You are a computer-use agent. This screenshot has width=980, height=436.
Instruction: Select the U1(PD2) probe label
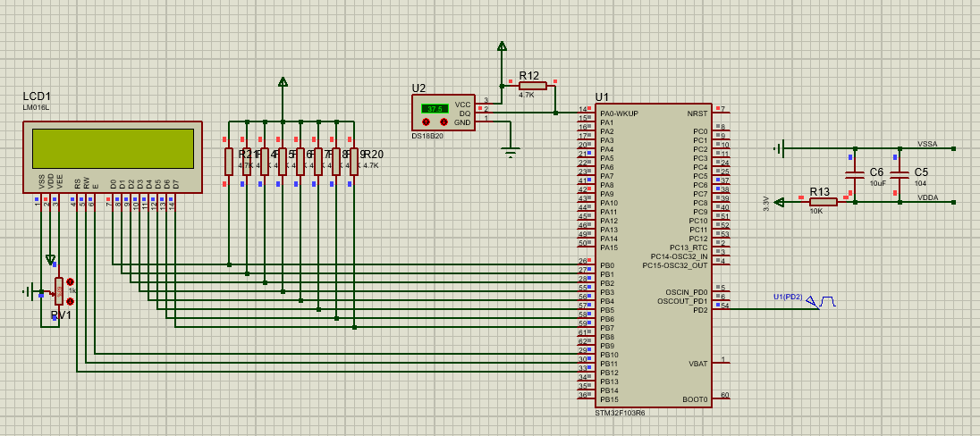788,296
